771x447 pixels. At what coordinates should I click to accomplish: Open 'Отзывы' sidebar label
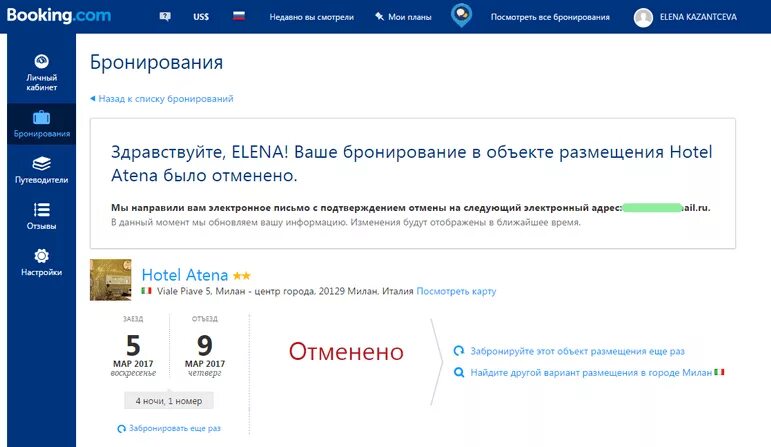click(42, 226)
